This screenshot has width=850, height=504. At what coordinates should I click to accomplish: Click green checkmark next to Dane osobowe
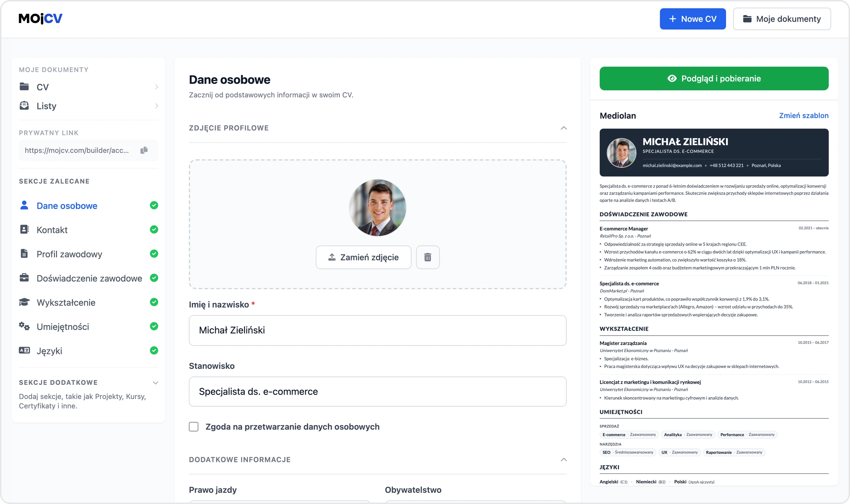point(154,205)
